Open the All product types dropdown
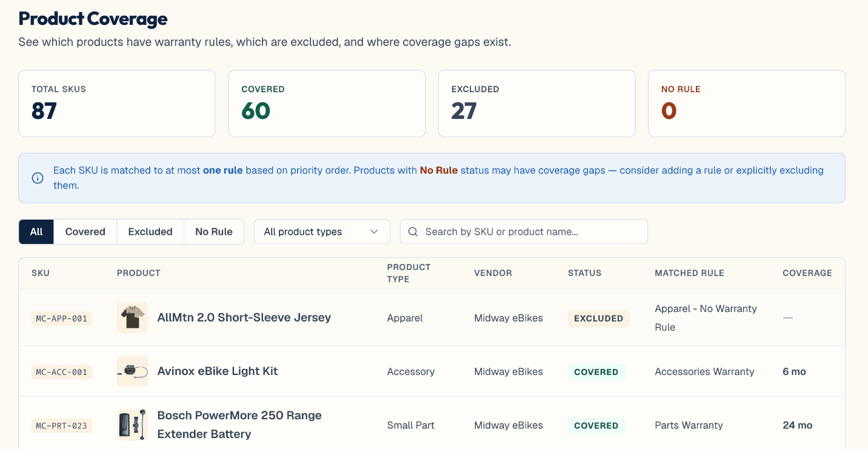The width and height of the screenshot is (868, 449). [x=322, y=232]
